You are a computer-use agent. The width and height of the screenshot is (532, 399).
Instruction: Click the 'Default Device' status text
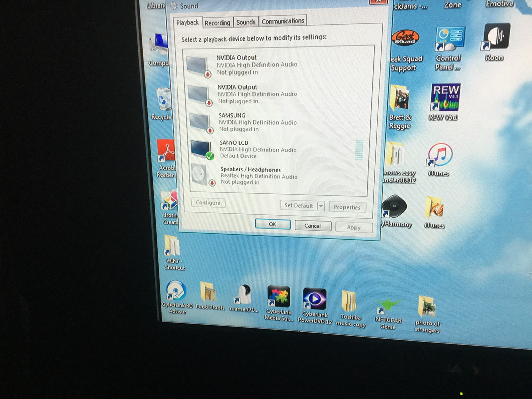[x=238, y=156]
